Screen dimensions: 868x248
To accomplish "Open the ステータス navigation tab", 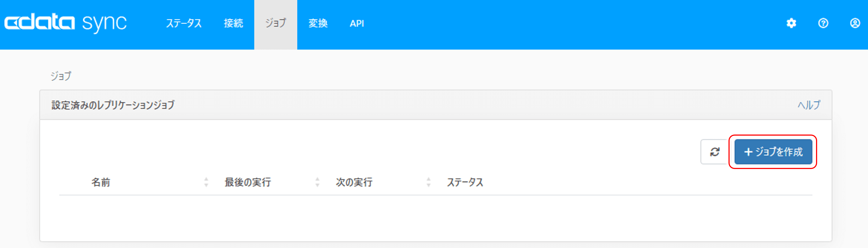I will [x=184, y=23].
